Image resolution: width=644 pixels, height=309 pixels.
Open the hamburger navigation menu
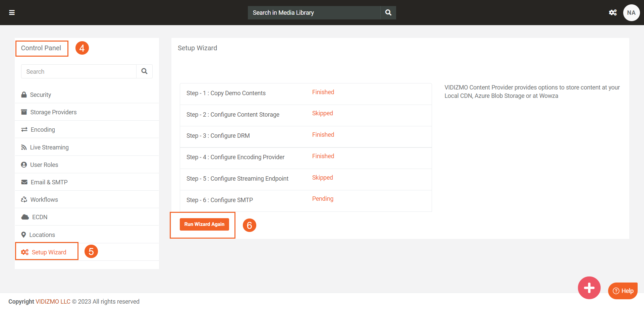[12, 13]
